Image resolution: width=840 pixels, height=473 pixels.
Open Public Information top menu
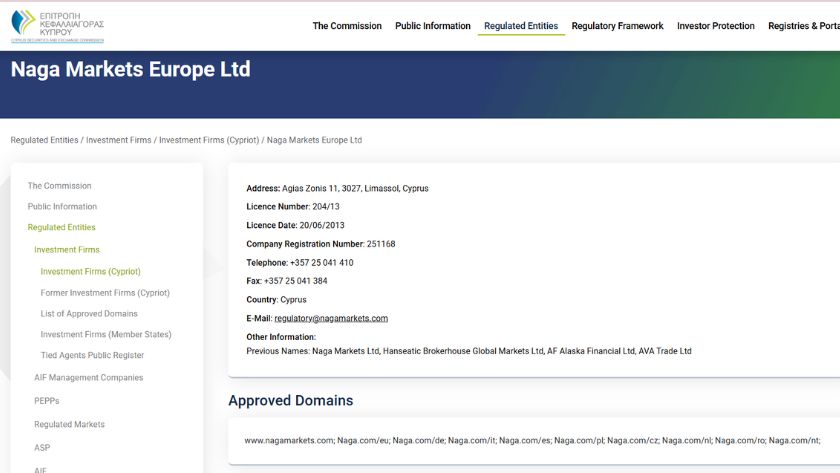pyautogui.click(x=432, y=26)
